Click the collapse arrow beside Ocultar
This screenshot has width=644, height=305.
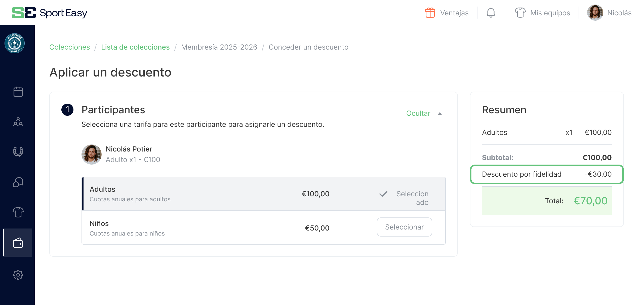[440, 114]
